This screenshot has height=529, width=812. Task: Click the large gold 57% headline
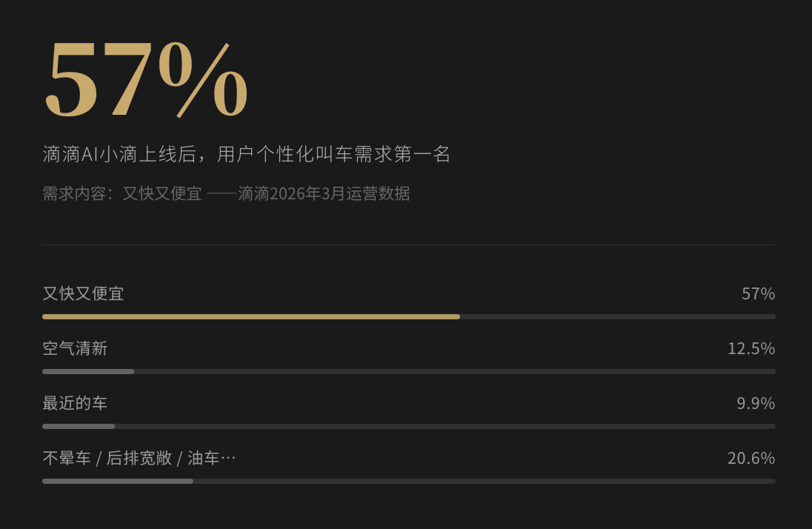coord(147,80)
